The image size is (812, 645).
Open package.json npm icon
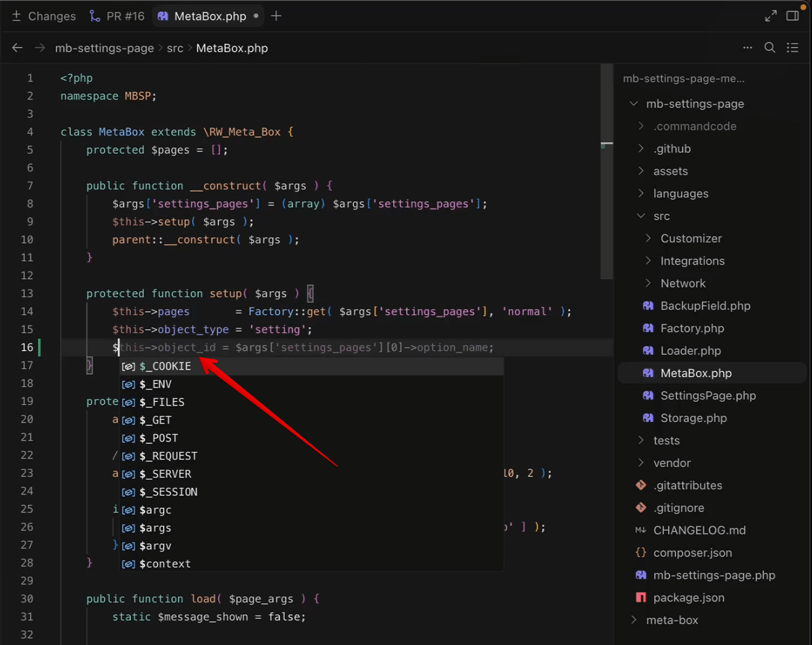[x=641, y=597]
